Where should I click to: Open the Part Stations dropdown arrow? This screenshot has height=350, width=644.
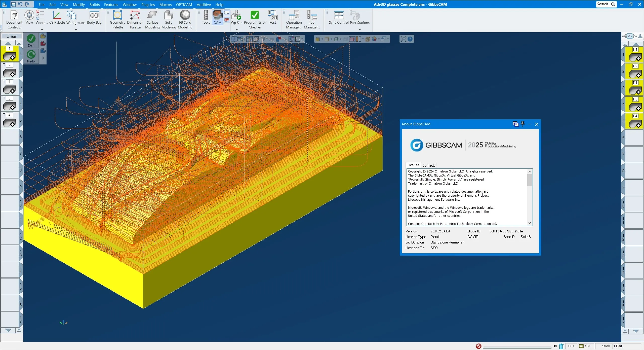(x=359, y=30)
